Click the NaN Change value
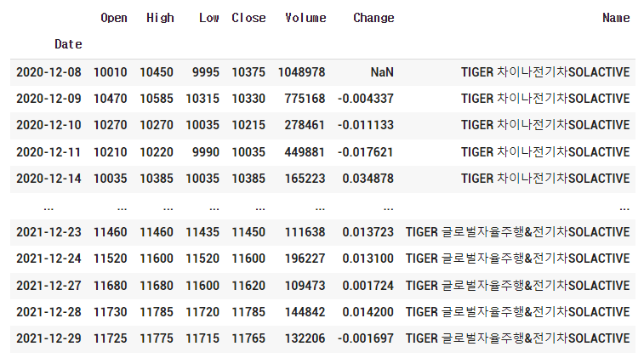 (382, 72)
